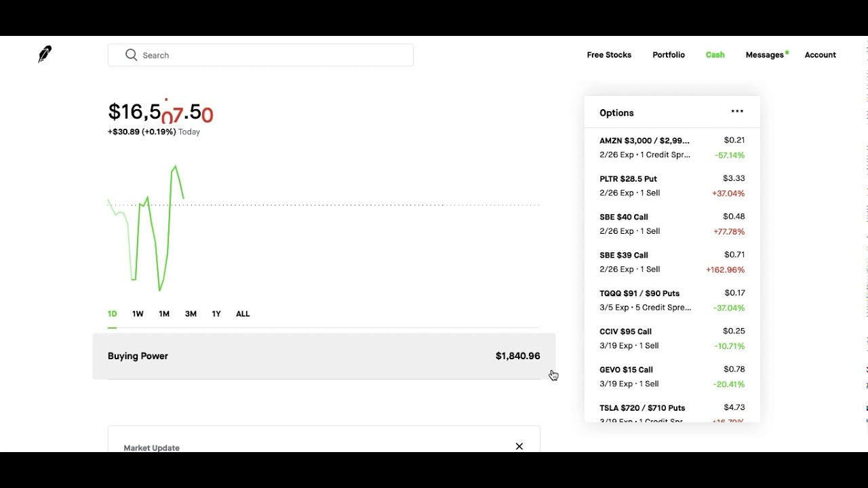Open the Free Stocks link

pos(609,55)
